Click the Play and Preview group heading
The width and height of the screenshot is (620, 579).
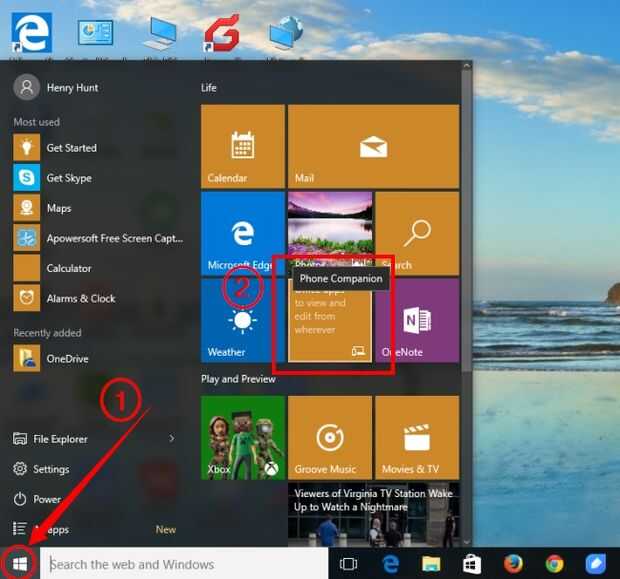[x=238, y=379]
